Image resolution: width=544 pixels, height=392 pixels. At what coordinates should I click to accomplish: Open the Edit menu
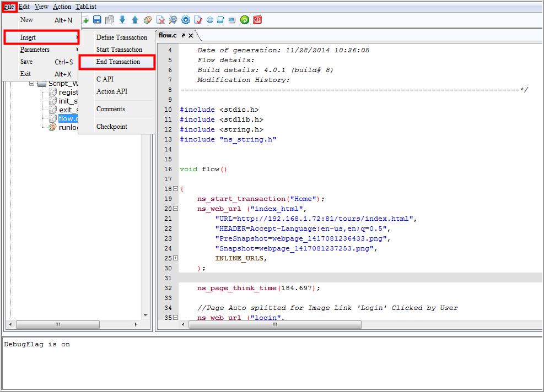(24, 7)
